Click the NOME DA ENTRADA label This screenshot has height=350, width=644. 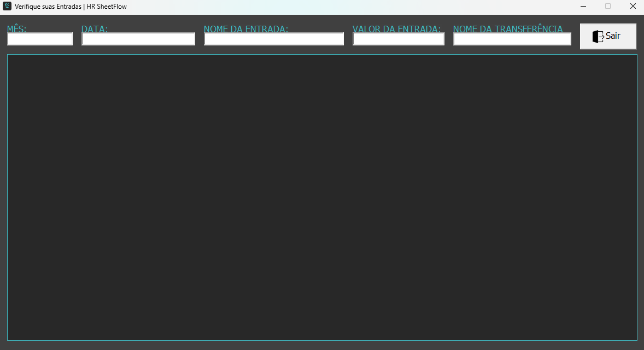click(x=246, y=29)
